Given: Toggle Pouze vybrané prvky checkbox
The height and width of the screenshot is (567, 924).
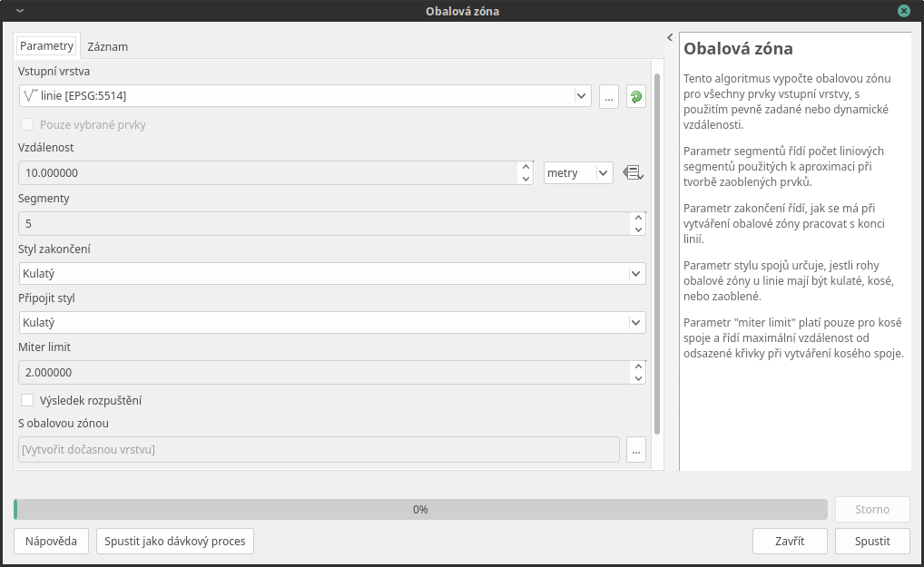Looking at the screenshot, I should [27, 125].
